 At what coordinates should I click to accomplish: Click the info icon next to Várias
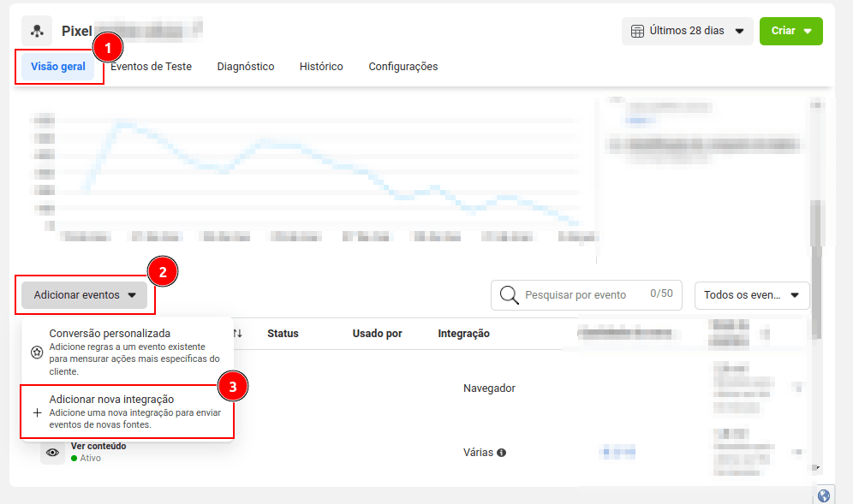502,453
